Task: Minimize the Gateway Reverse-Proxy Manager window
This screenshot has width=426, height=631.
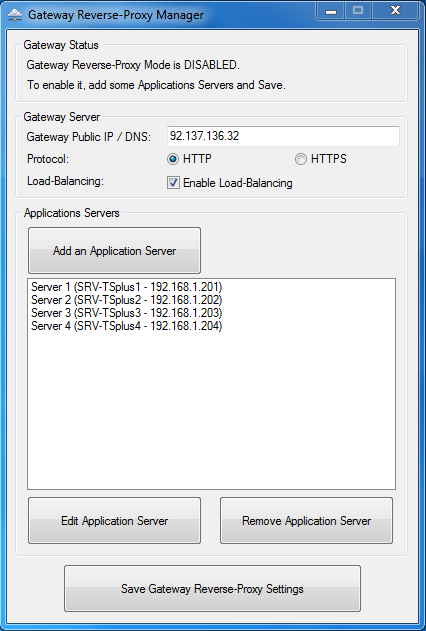Action: (x=331, y=11)
